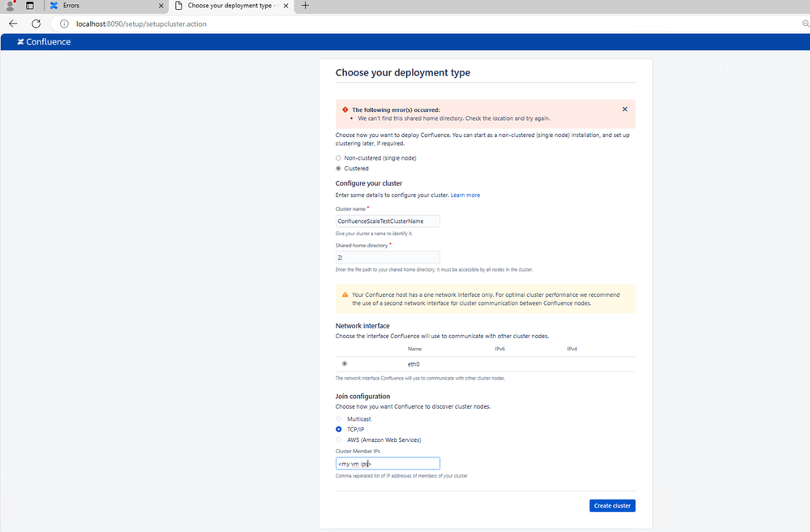This screenshot has height=532, width=810.
Task: Choose Multicast join configuration
Action: click(x=338, y=419)
